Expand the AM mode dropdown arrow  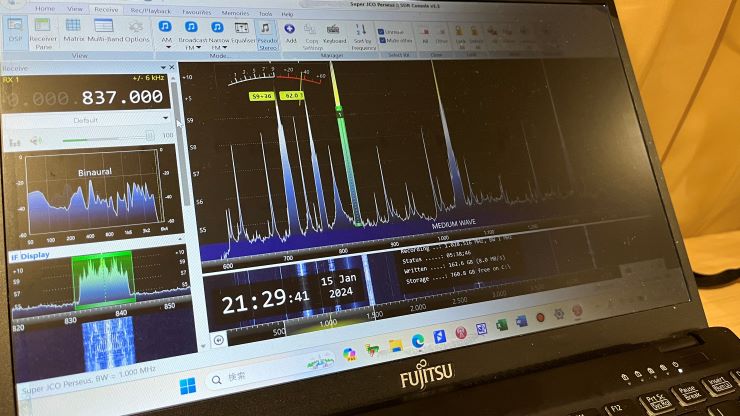(x=168, y=47)
